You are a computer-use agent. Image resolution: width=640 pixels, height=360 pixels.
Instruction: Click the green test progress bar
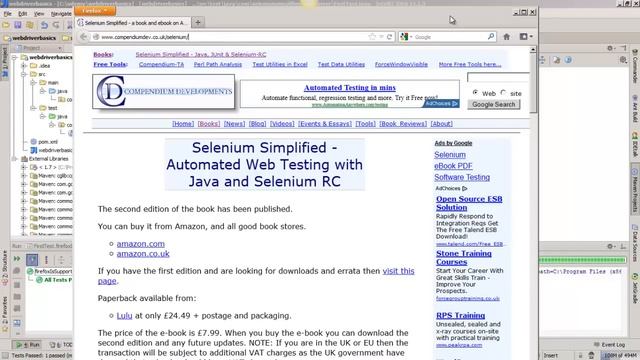(x=582, y=260)
